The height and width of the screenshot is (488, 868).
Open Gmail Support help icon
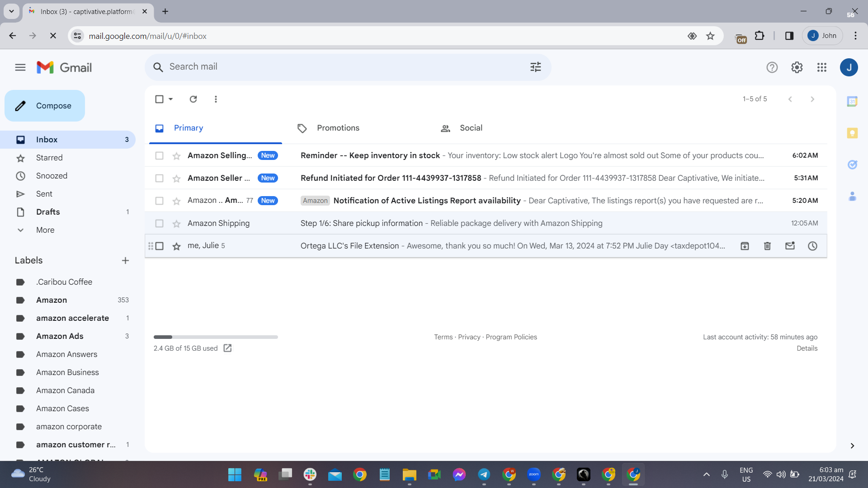coord(772,67)
